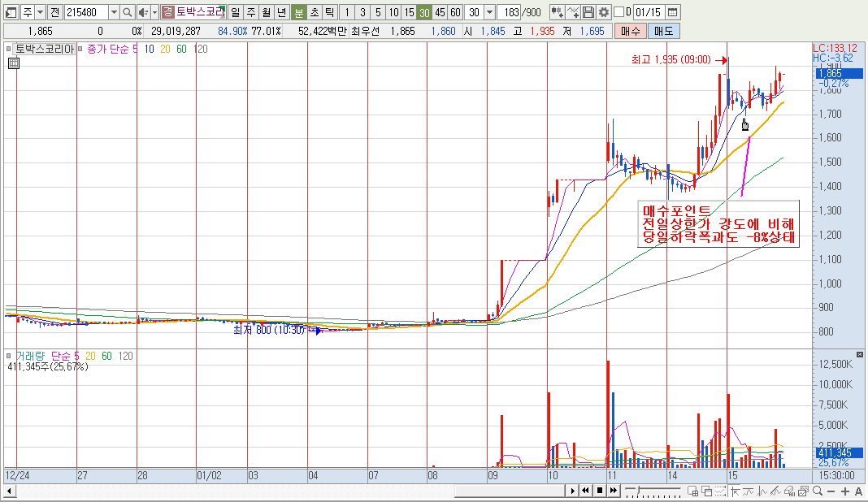Click the stock search magnifier icon
The height and width of the screenshot is (502, 868).
(128, 12)
